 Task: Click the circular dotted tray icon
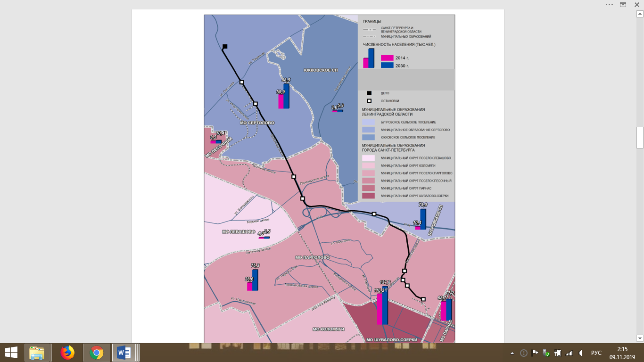[523, 353]
